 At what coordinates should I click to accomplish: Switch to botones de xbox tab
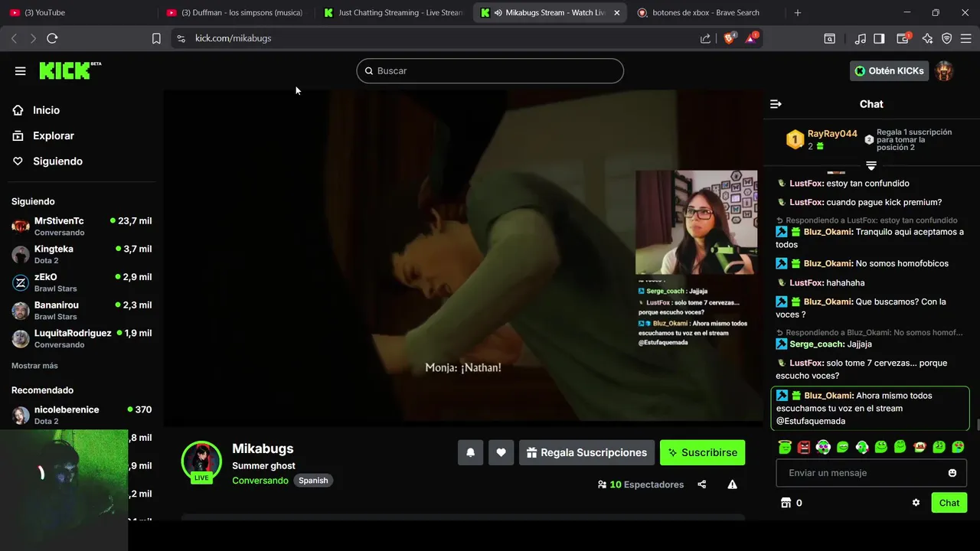[705, 13]
